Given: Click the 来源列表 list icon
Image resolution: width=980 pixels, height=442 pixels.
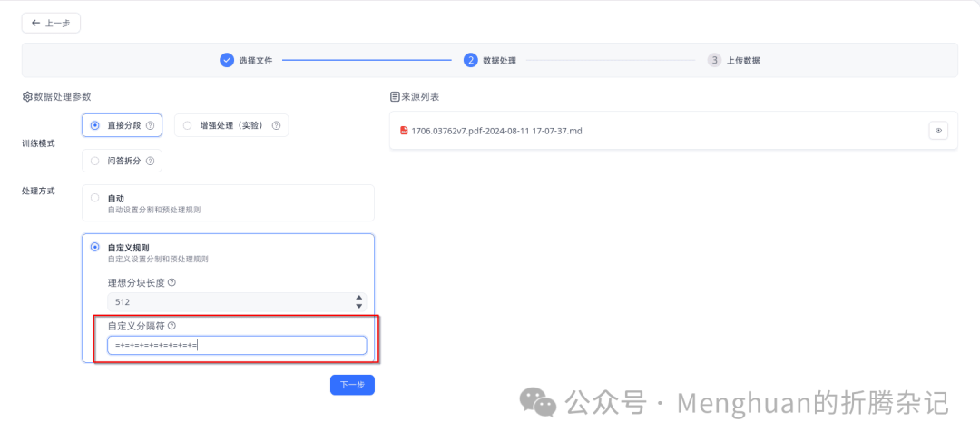Looking at the screenshot, I should (x=395, y=96).
